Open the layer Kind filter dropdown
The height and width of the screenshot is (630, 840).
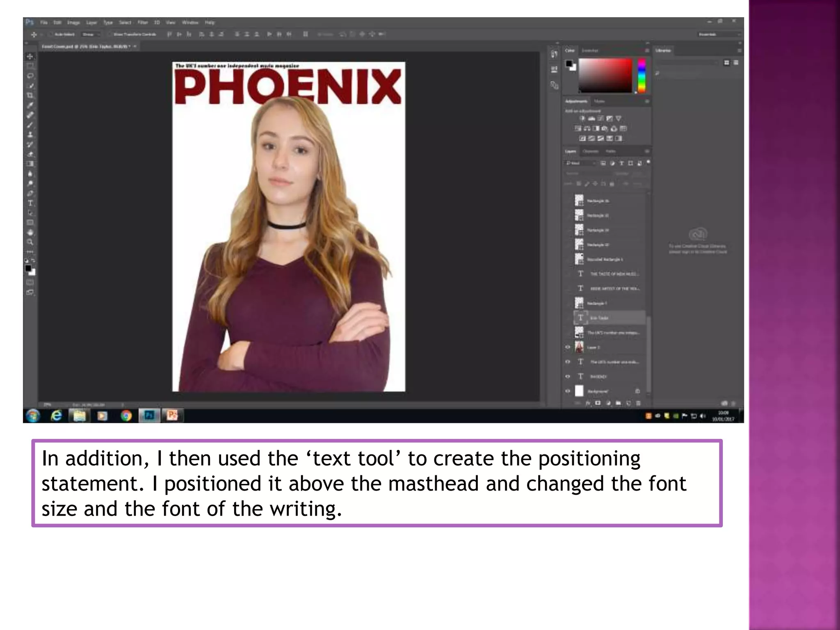580,163
